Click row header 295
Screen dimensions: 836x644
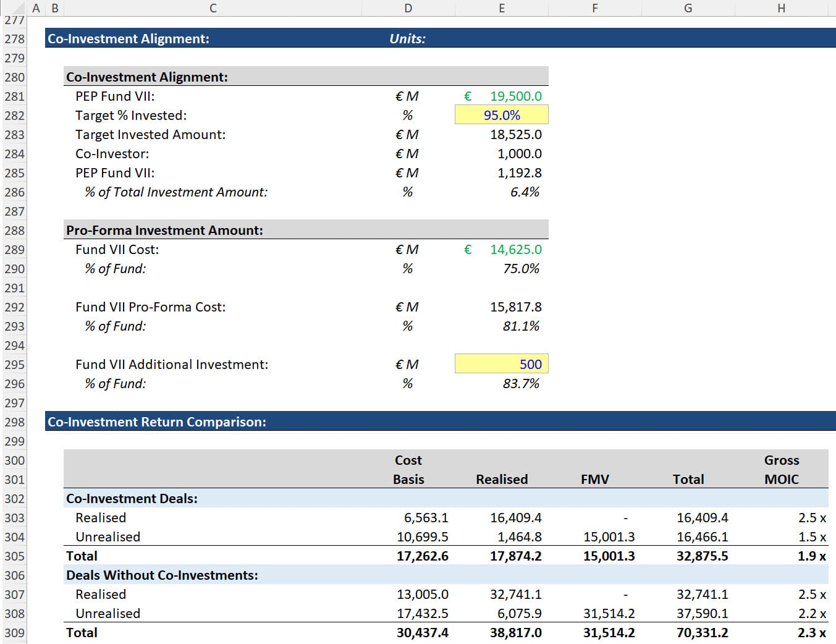click(x=14, y=365)
